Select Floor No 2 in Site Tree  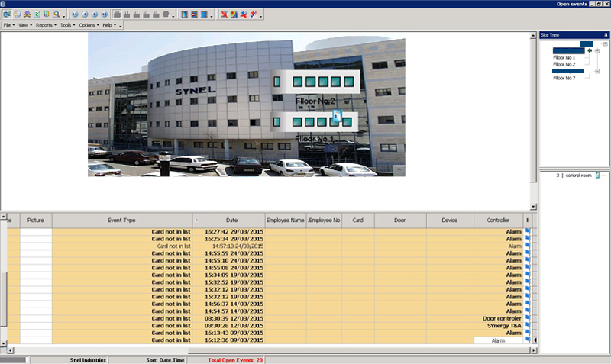pyautogui.click(x=564, y=64)
